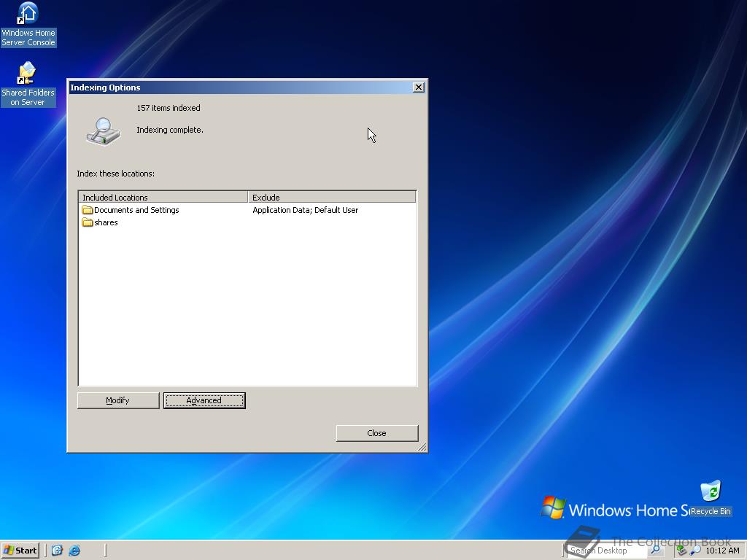Click the network tray icon
This screenshot has height=560, width=747.
tap(681, 551)
